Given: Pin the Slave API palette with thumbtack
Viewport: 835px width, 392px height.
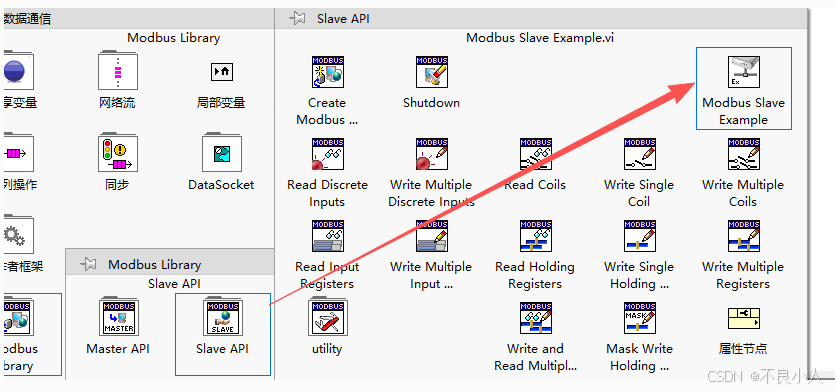Looking at the screenshot, I should click(297, 19).
